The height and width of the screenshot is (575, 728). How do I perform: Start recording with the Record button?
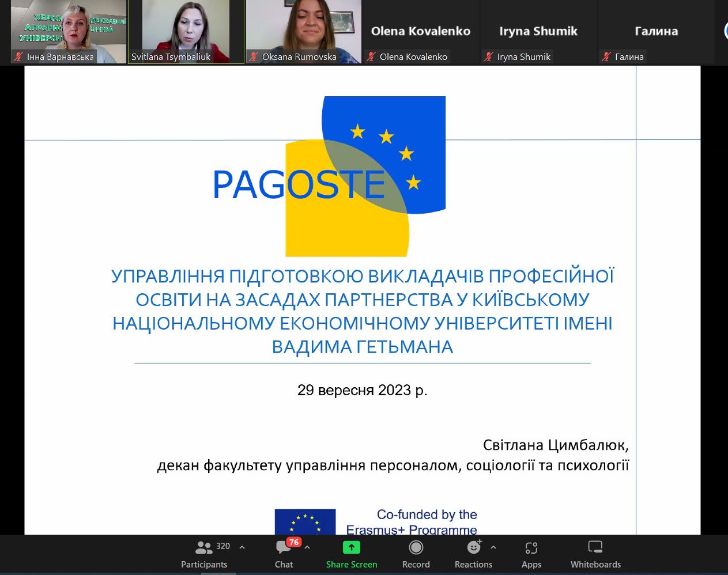416,555
